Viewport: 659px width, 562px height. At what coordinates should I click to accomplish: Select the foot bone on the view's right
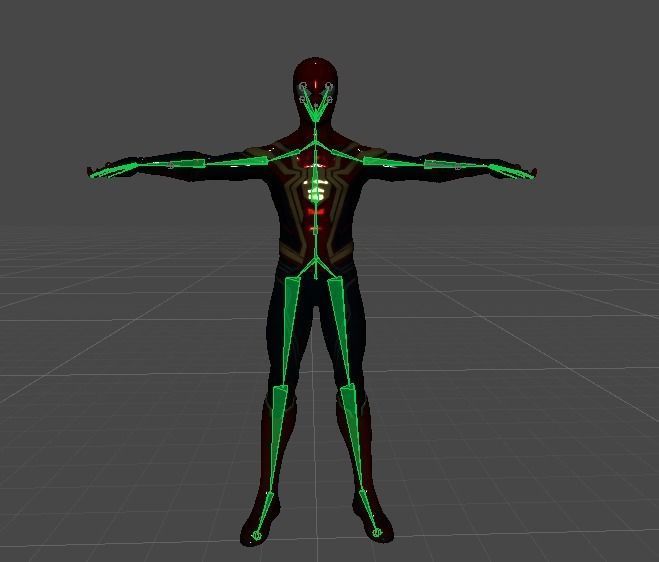369,512
